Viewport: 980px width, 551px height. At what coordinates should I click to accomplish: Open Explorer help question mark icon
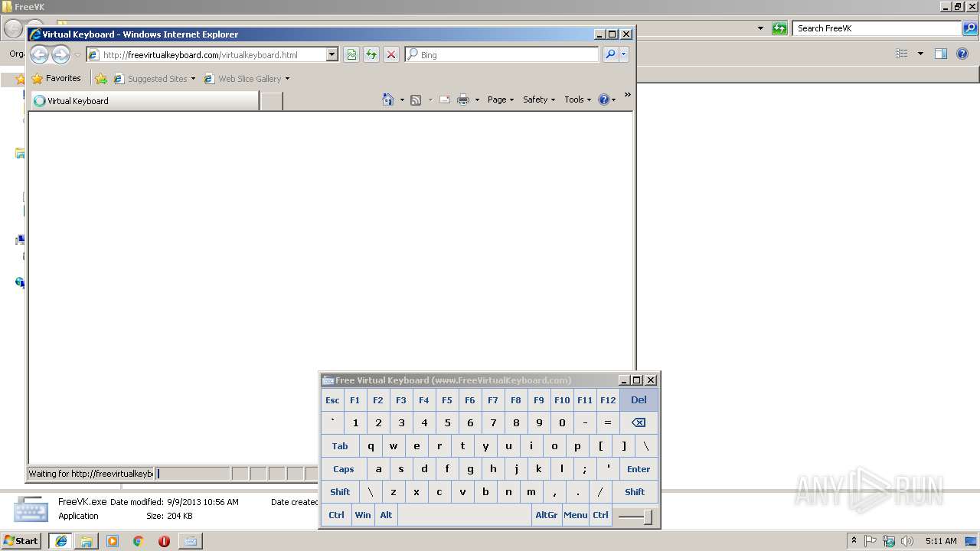(964, 54)
